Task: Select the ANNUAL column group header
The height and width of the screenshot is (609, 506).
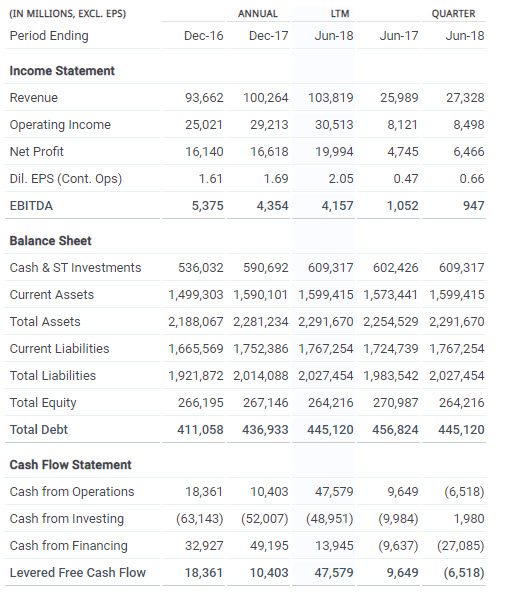Action: point(257,14)
